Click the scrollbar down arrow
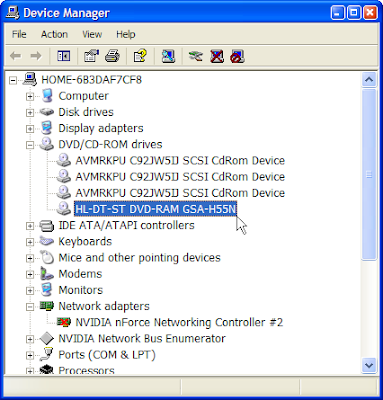This screenshot has width=383, height=400. tap(369, 365)
